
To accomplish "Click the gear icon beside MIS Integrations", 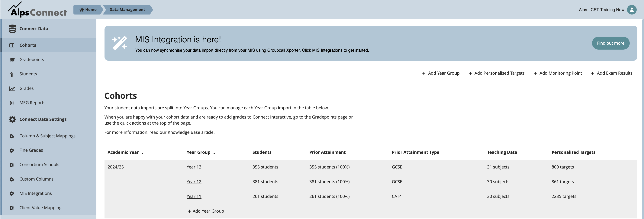I will (x=12, y=194).
